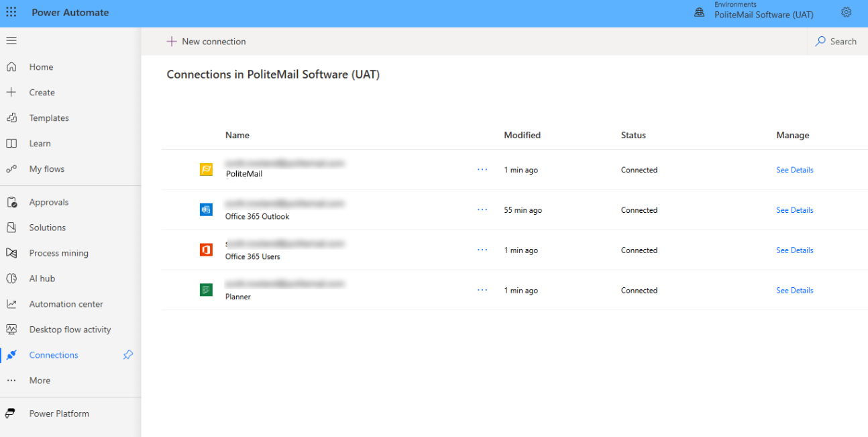
Task: Collapse the navigation hamburger menu
Action: pos(11,41)
